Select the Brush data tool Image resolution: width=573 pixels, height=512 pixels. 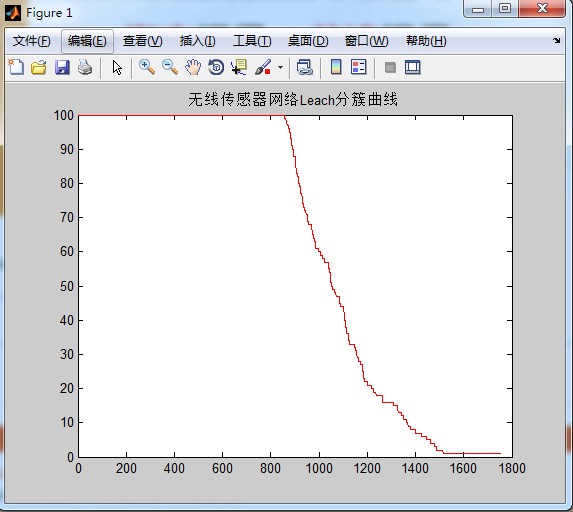click(x=263, y=67)
